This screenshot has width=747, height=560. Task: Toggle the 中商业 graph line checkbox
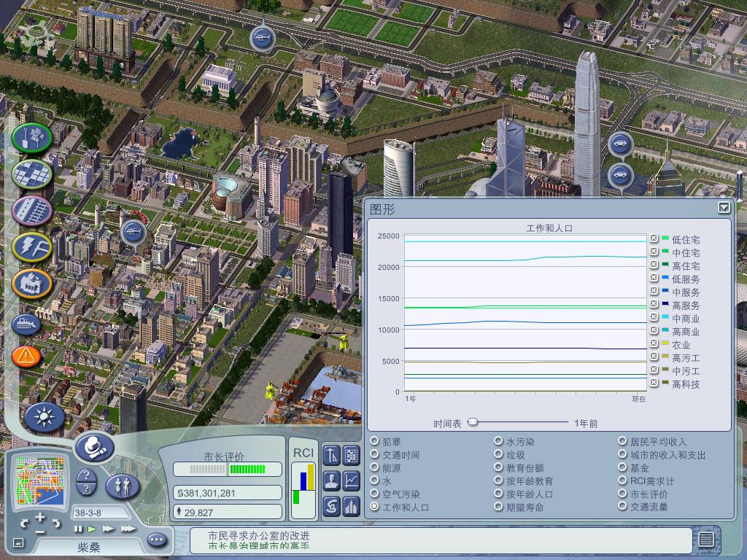point(654,317)
